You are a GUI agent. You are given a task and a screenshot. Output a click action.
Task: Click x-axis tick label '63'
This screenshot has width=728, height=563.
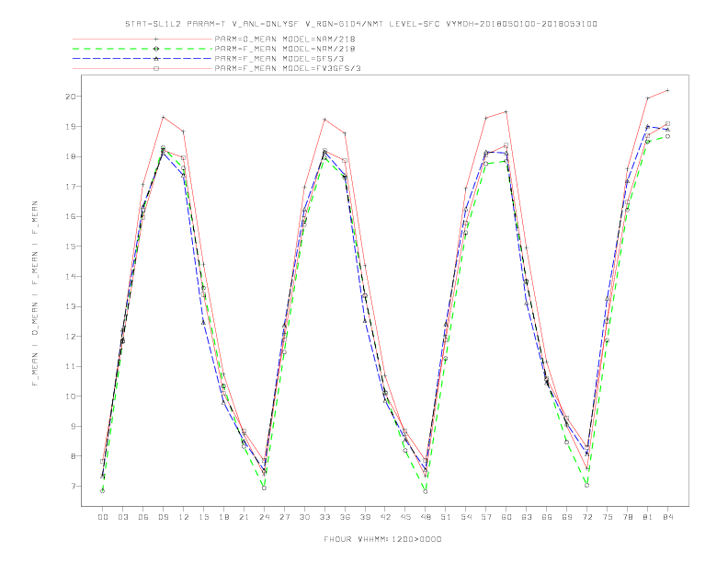click(x=527, y=517)
